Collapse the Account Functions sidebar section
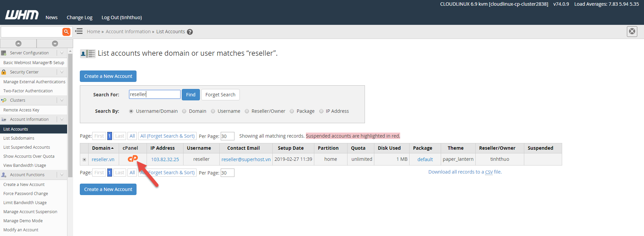 (62, 175)
